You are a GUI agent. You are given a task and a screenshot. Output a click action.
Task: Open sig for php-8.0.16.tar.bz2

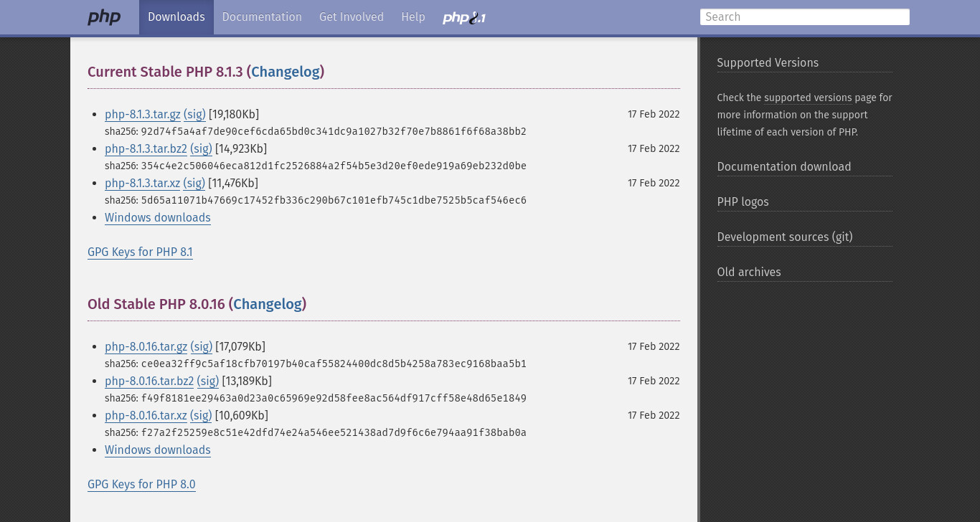coord(208,381)
